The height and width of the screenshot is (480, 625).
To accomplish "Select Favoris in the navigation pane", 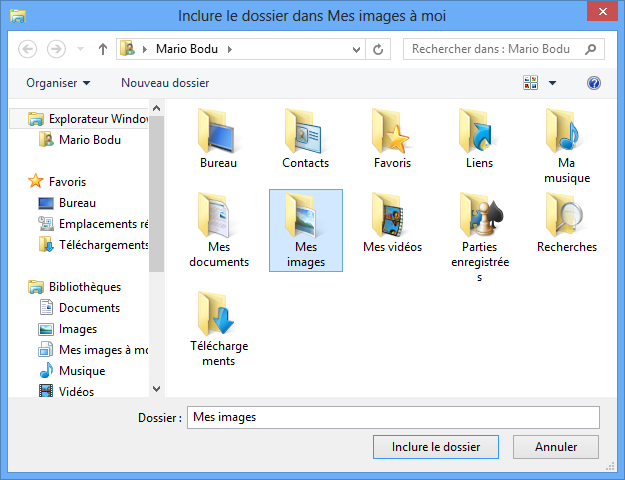I will 58,182.
